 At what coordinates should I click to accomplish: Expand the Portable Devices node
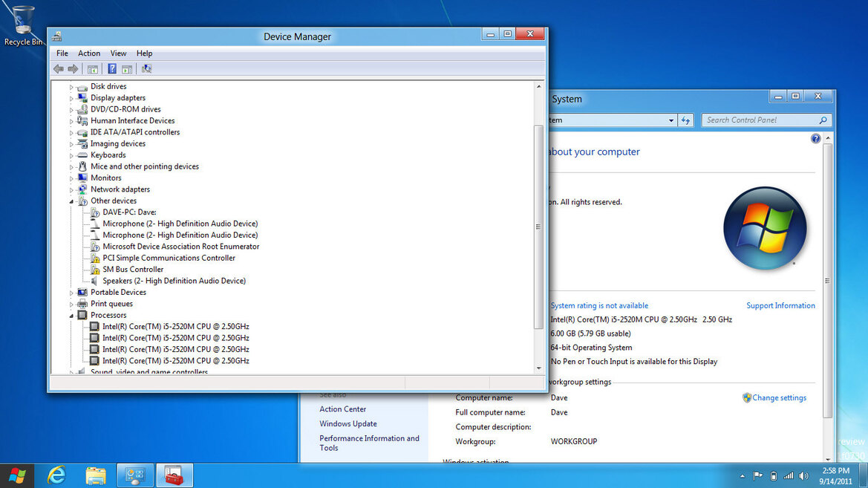tap(71, 293)
